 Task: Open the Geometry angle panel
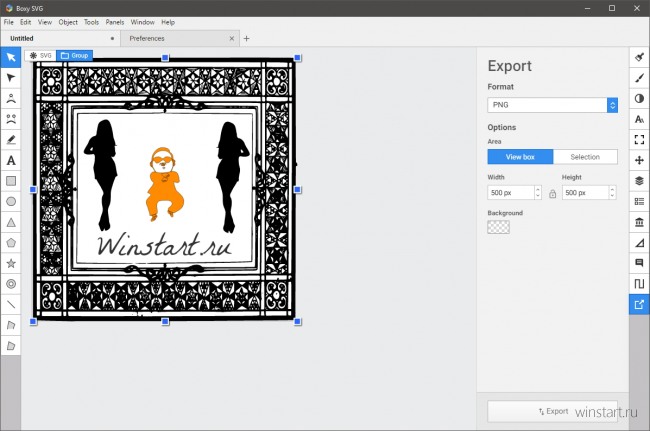pos(639,243)
